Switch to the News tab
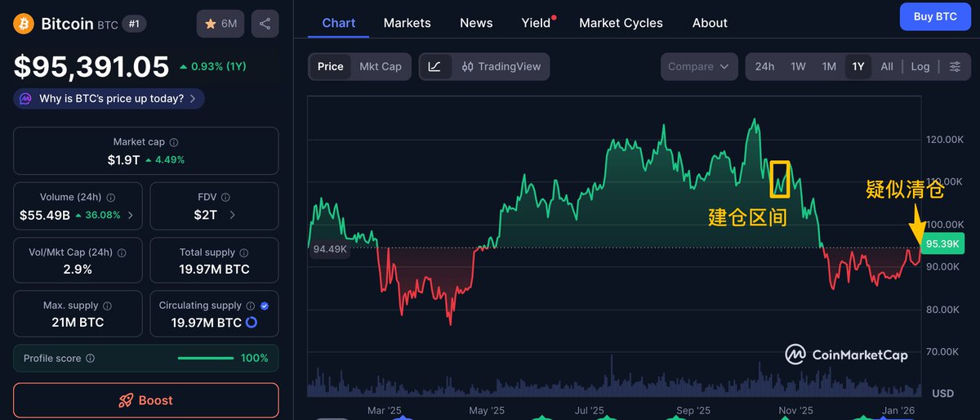 476,23
